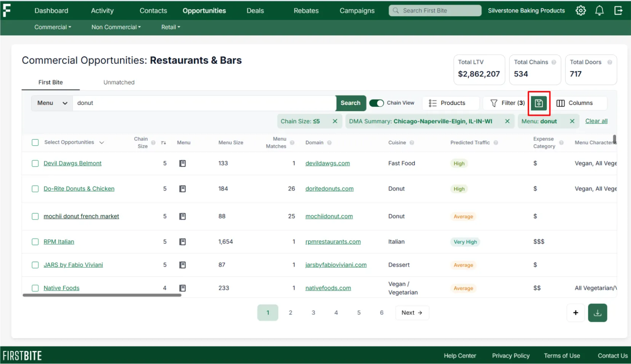This screenshot has height=364, width=631.
Task: Expand the Commercial dropdown menu
Action: tap(53, 27)
